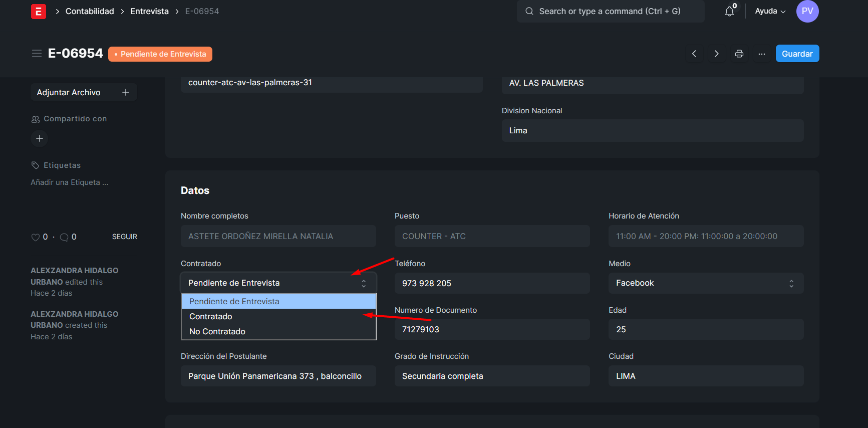Choose No Contratado from the list
868x428 pixels.
217,332
